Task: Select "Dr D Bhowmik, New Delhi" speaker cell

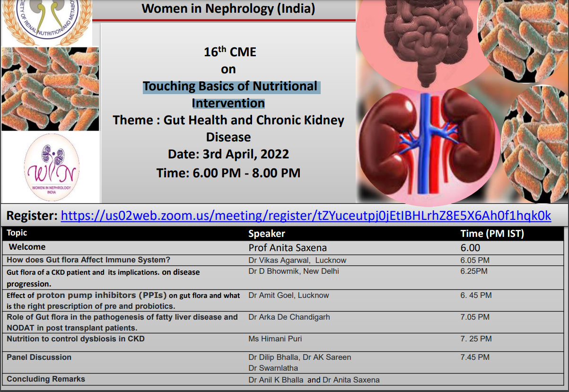Action: click(x=294, y=271)
